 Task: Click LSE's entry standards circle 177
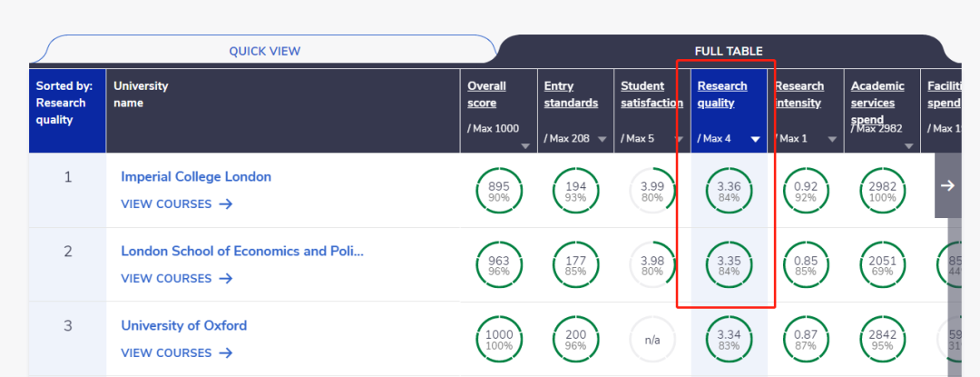click(x=575, y=265)
